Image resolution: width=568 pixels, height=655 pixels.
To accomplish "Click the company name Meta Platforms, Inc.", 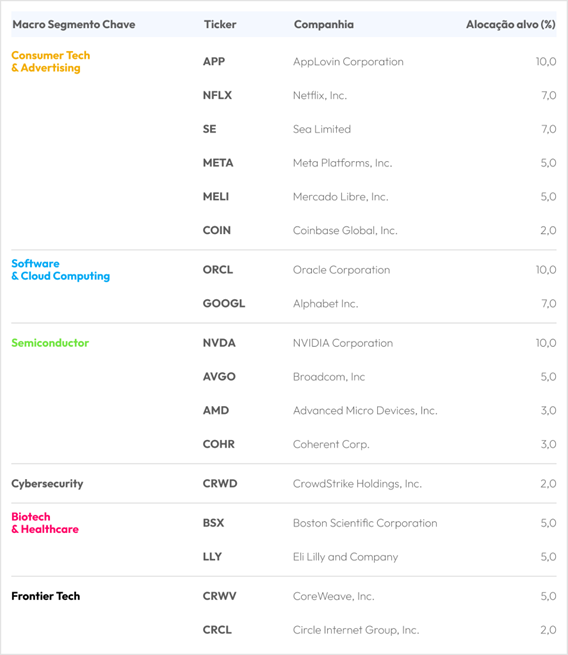I will [x=342, y=163].
